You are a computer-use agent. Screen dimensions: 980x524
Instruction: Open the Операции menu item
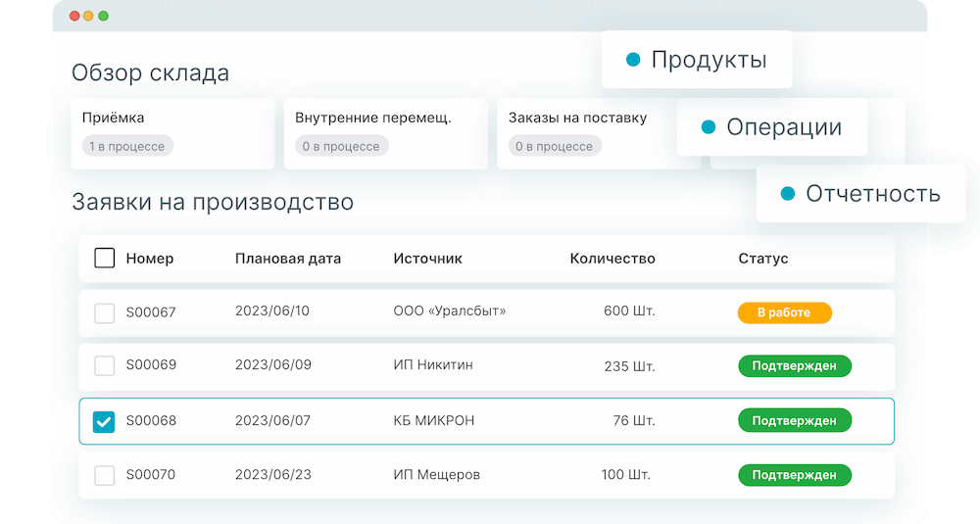coord(784,127)
